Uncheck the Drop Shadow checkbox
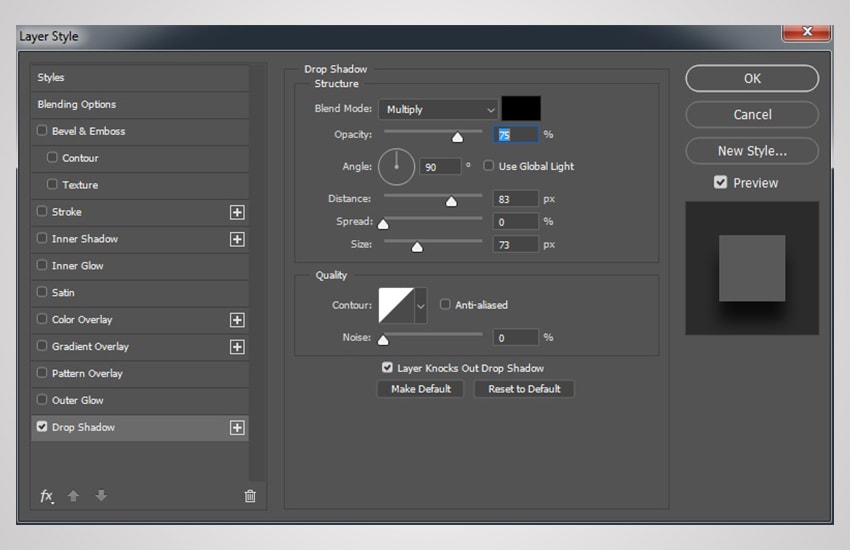 pos(42,426)
